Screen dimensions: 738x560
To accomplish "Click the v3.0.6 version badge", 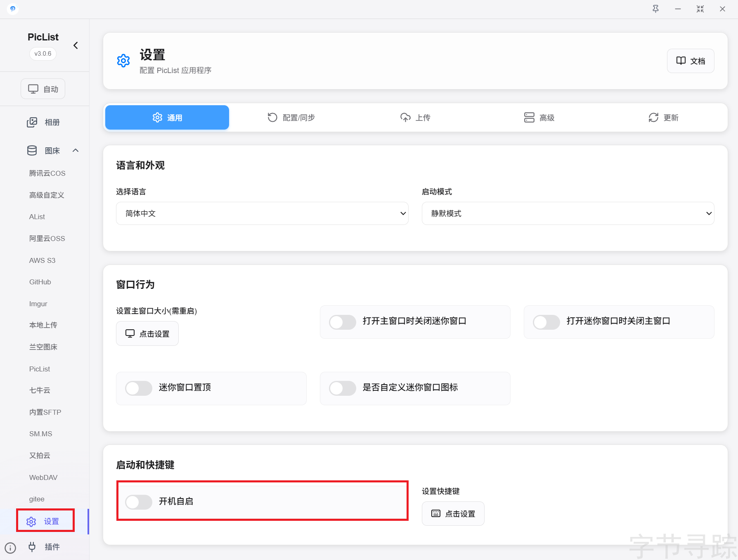I will pos(43,54).
